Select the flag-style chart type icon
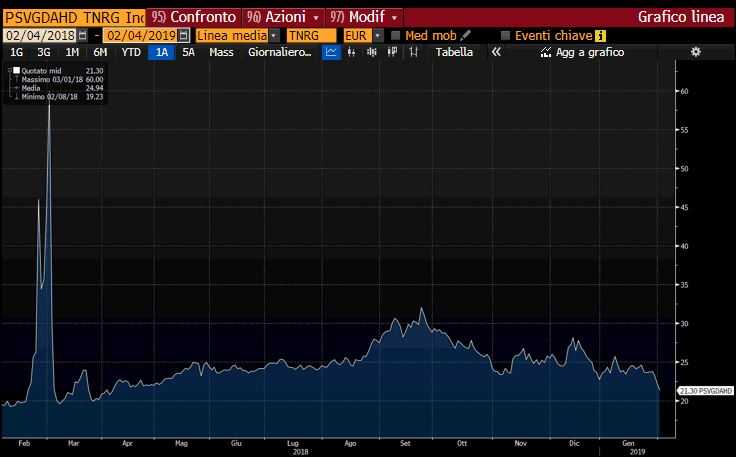The height and width of the screenshot is (457, 736). [x=392, y=52]
